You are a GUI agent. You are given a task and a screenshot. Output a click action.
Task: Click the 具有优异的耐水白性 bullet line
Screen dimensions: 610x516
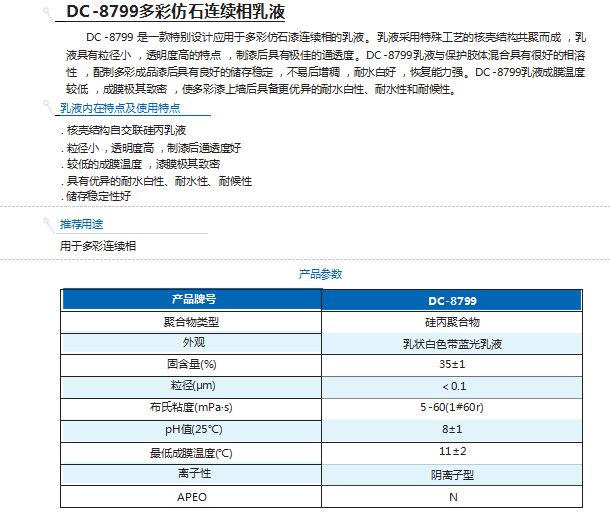[x=156, y=181]
